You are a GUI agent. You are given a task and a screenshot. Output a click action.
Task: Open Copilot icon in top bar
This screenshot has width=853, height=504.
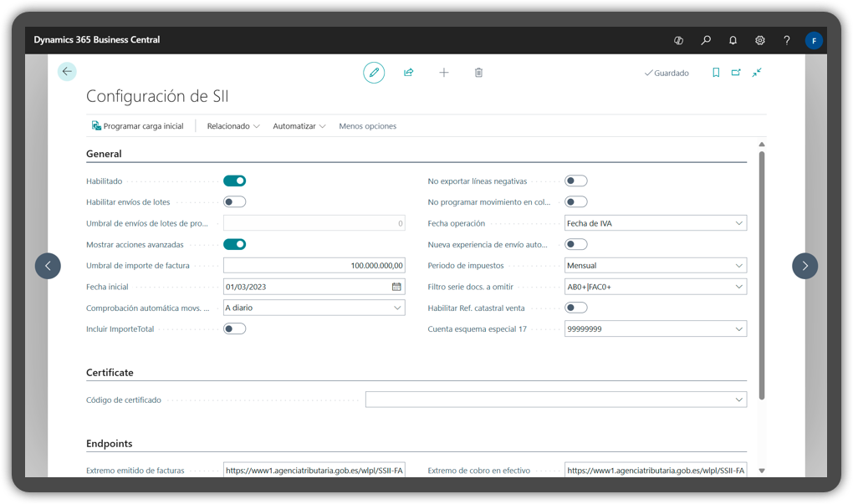coord(678,40)
